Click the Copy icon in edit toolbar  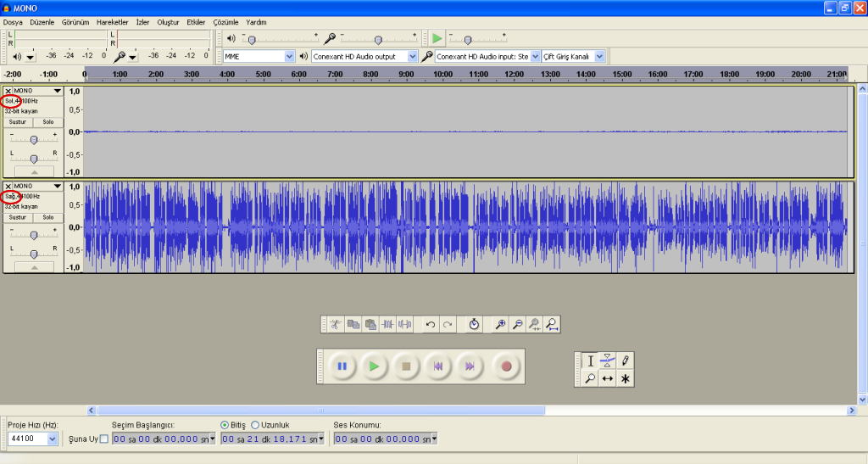(x=353, y=325)
